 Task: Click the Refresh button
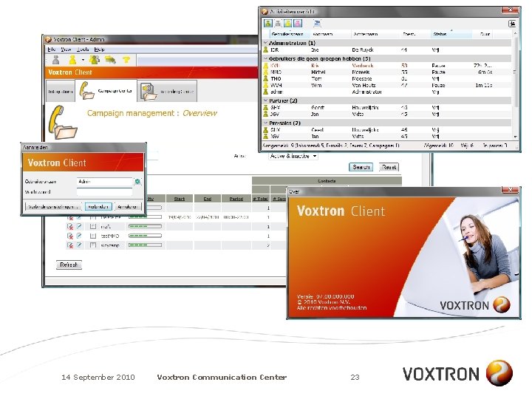pyautogui.click(x=69, y=265)
